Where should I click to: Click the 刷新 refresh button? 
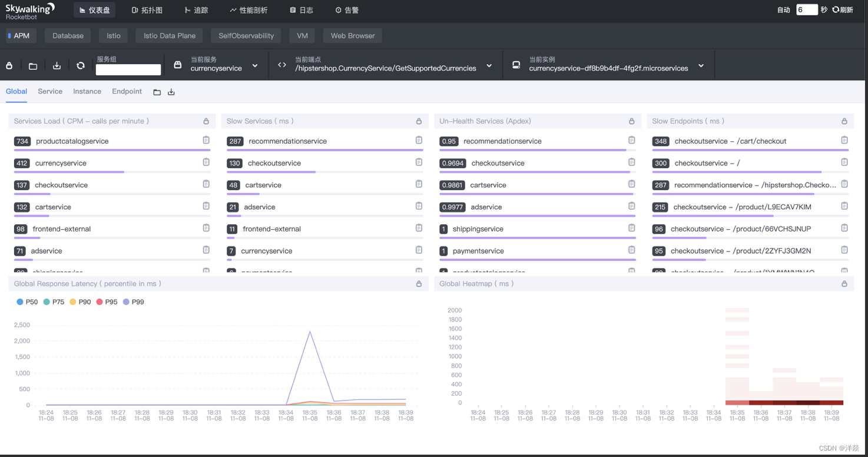coord(843,10)
